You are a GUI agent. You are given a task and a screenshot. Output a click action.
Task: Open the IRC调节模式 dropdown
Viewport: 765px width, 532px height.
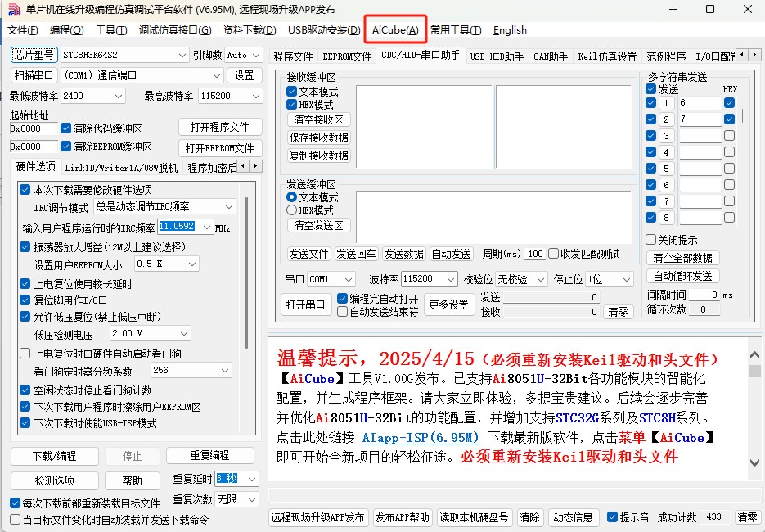[x=229, y=206]
